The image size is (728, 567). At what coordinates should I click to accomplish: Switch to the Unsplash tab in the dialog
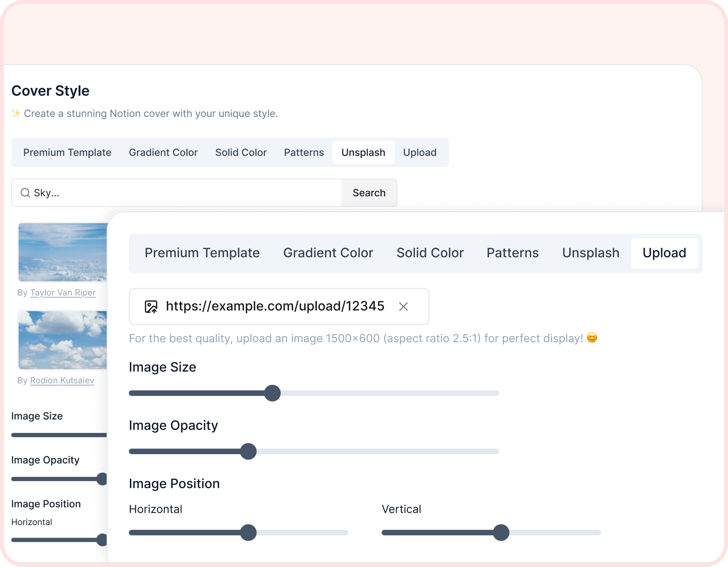590,253
